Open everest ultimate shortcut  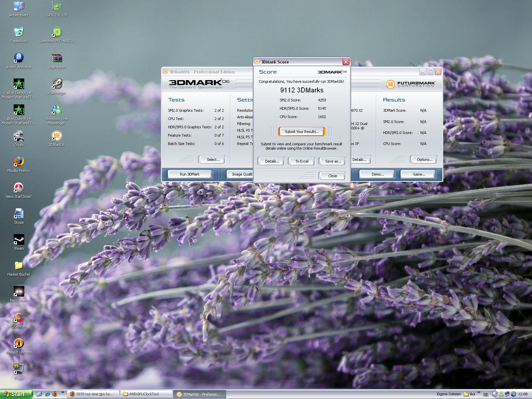pyautogui.click(x=19, y=346)
